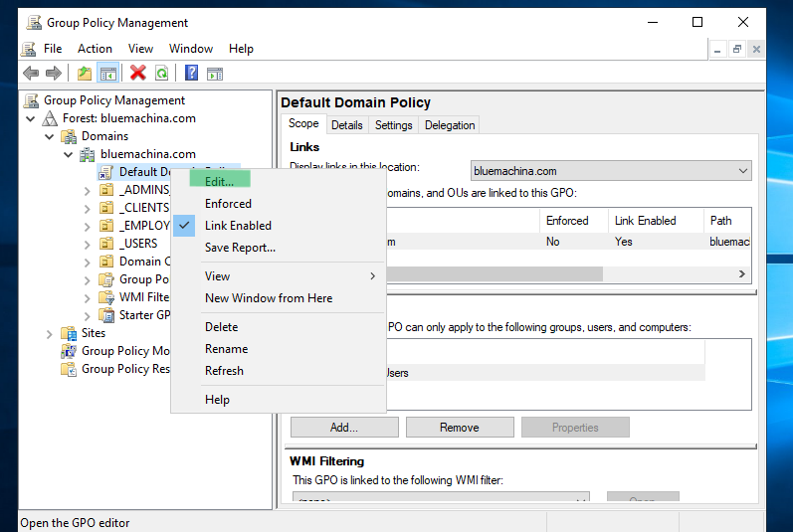Image resolution: width=793 pixels, height=532 pixels.
Task: Click the Sites icon in tree
Action: [69, 333]
